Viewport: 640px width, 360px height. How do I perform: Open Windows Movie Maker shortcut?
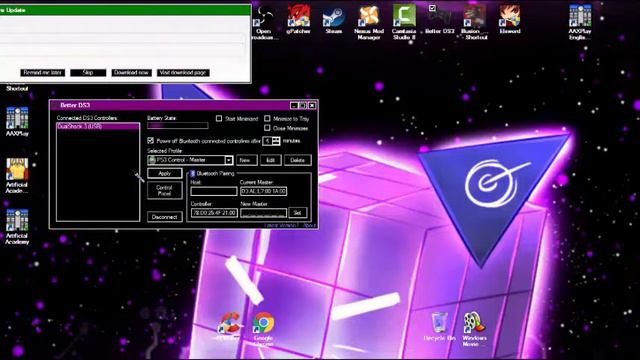point(474,329)
